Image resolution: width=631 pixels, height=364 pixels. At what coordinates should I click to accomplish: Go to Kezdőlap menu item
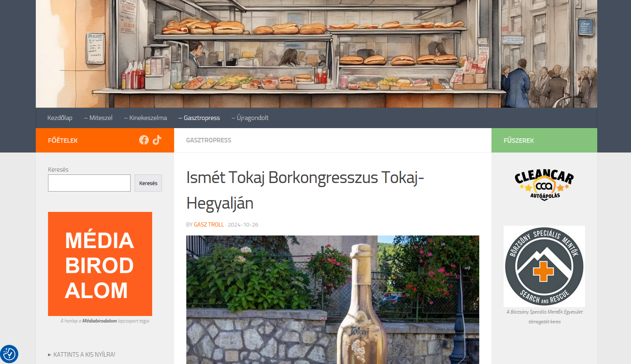coord(60,118)
